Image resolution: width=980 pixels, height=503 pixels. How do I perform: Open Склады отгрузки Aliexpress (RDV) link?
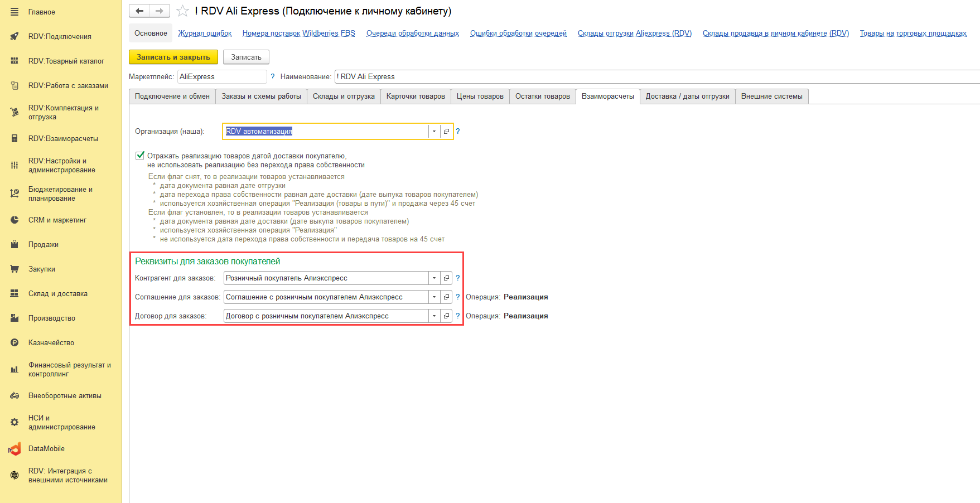click(635, 33)
